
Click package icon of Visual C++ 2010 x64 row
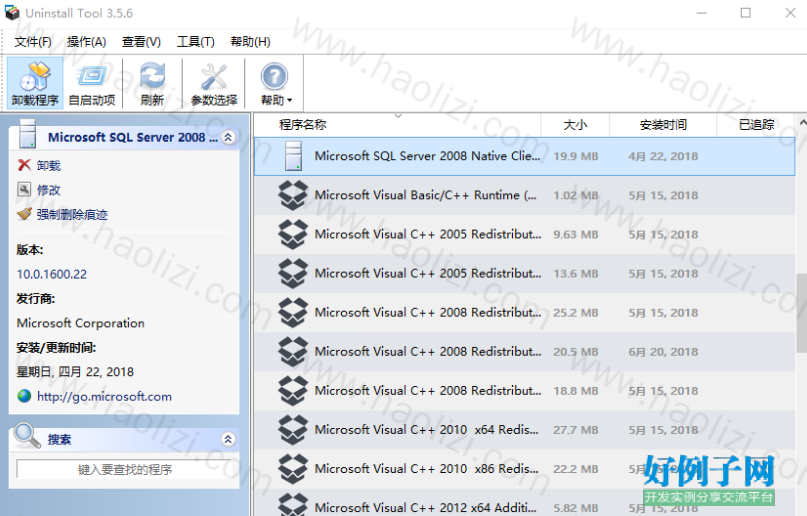[x=293, y=430]
